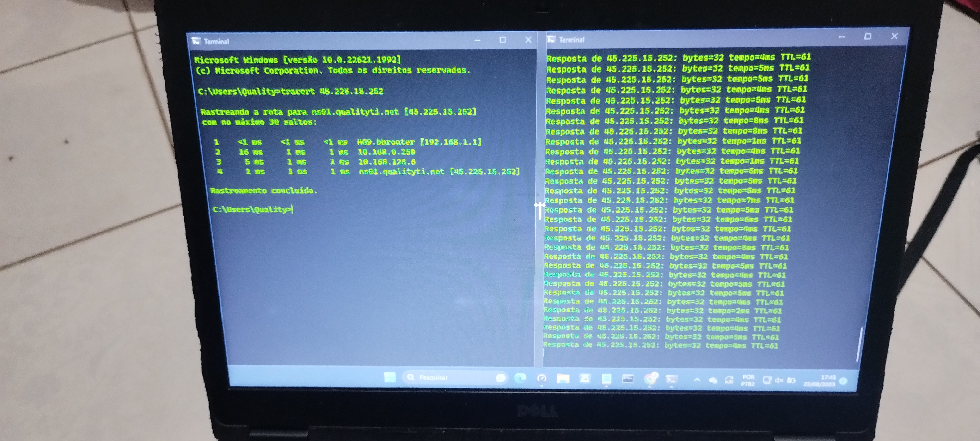Switch the POR PTB2 keyboard language
The image size is (980, 441).
748,380
